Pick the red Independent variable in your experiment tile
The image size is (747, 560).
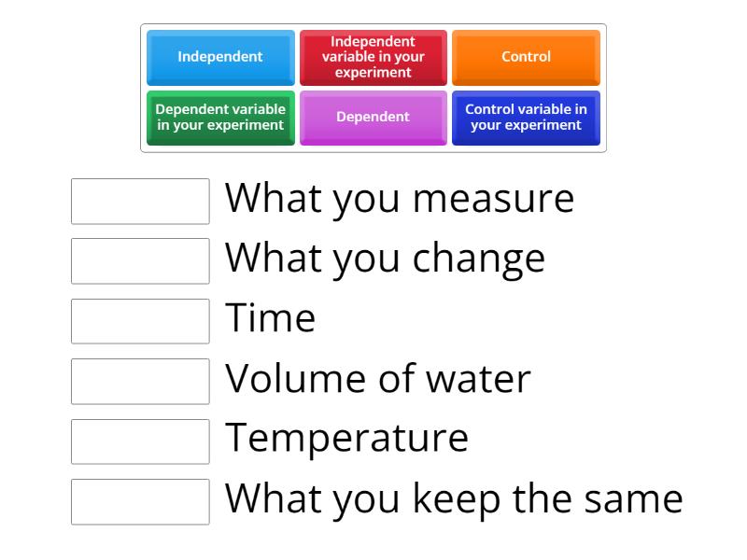click(373, 57)
